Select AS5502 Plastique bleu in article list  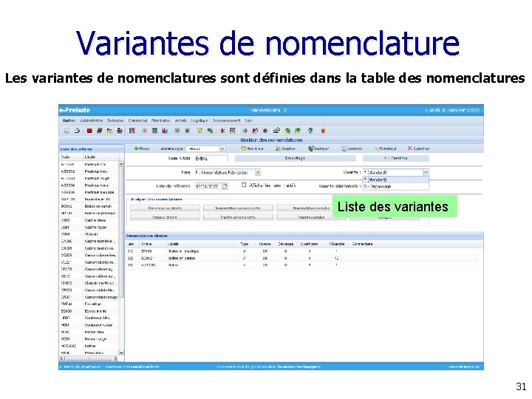click(x=89, y=171)
